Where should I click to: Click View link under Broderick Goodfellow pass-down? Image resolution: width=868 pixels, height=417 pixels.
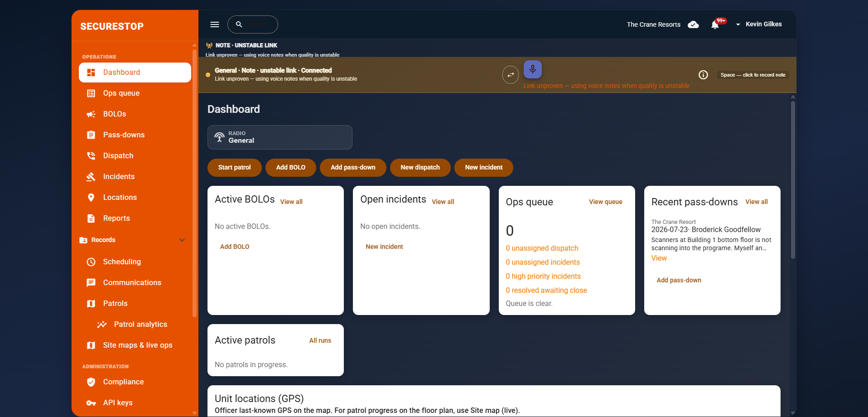(x=659, y=258)
